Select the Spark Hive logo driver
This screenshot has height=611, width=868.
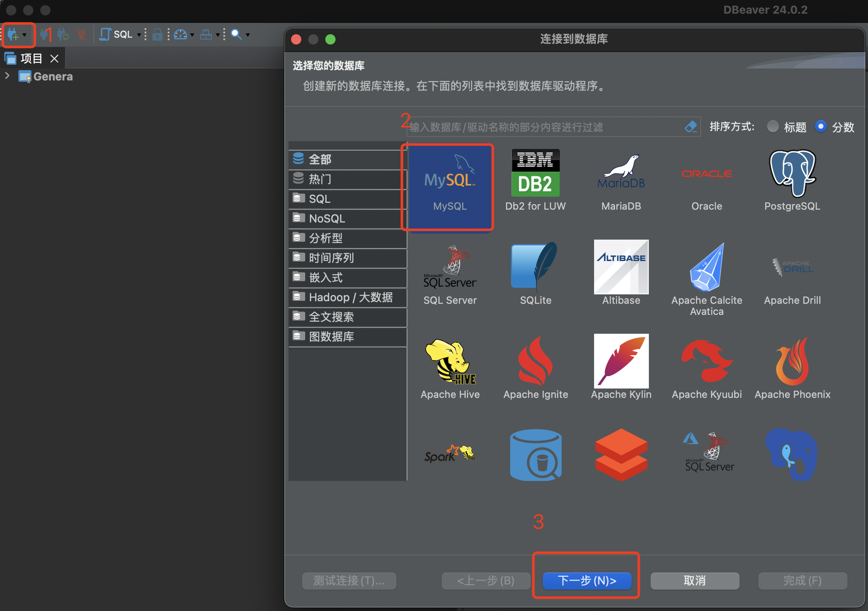(x=450, y=454)
